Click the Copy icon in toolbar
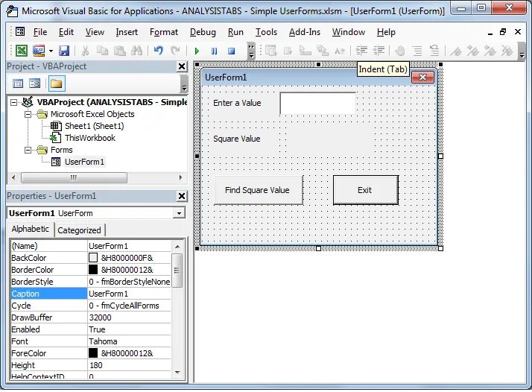The image size is (532, 392). pos(102,51)
